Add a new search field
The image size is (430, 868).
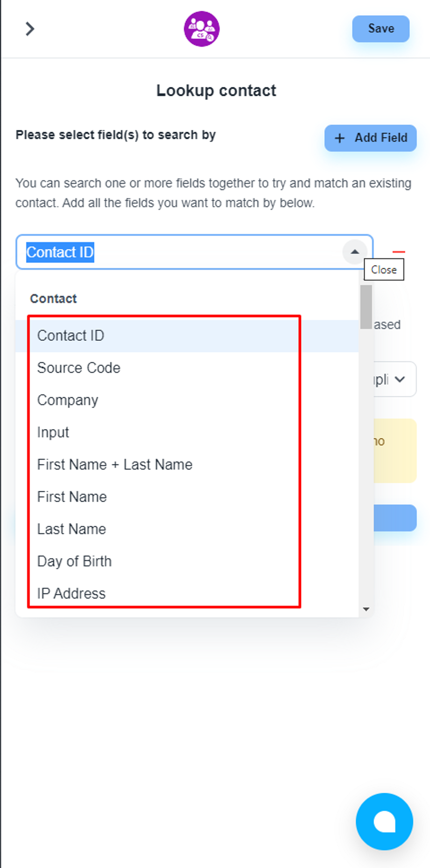pos(371,138)
